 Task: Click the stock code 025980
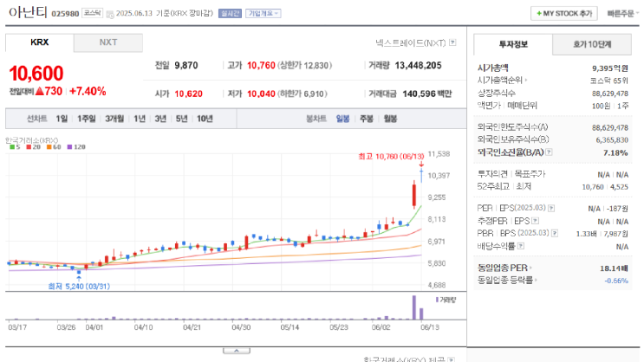click(65, 14)
